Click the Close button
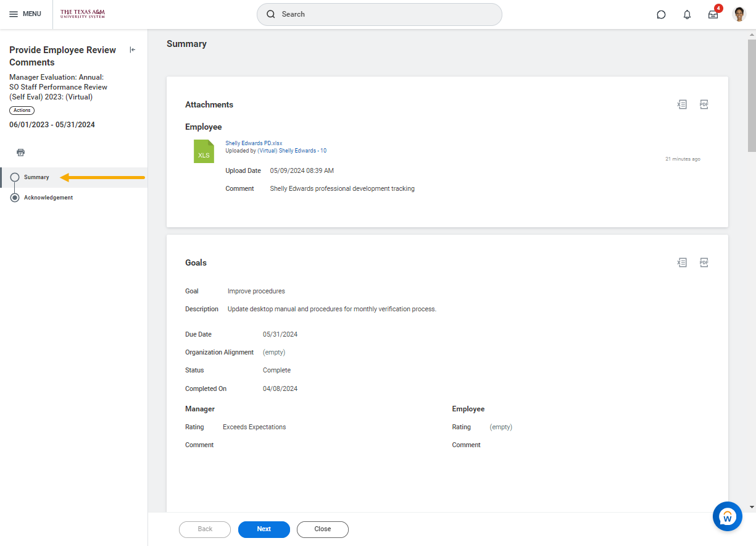 pos(322,529)
